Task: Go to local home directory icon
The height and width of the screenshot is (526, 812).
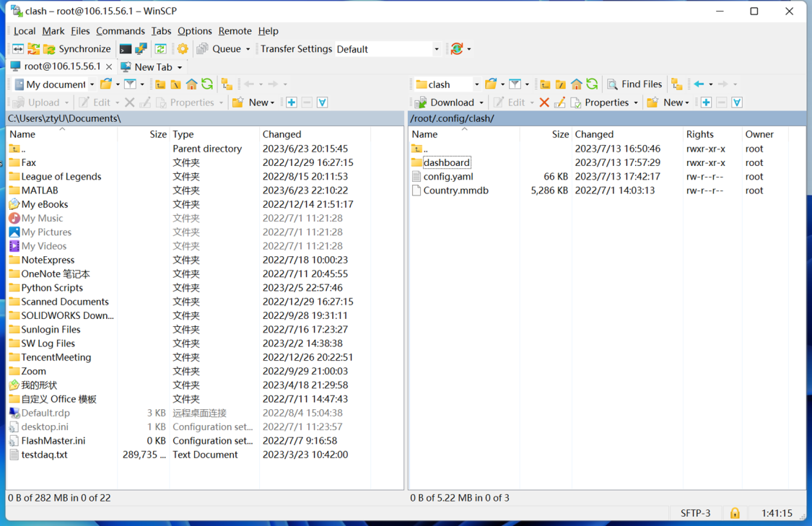Action: coord(191,84)
